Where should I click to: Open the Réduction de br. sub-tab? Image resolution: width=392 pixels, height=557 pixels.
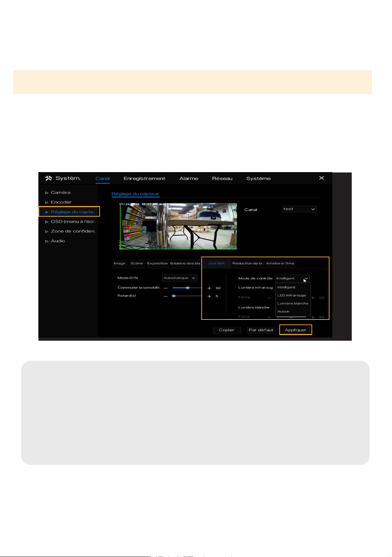[x=248, y=263]
